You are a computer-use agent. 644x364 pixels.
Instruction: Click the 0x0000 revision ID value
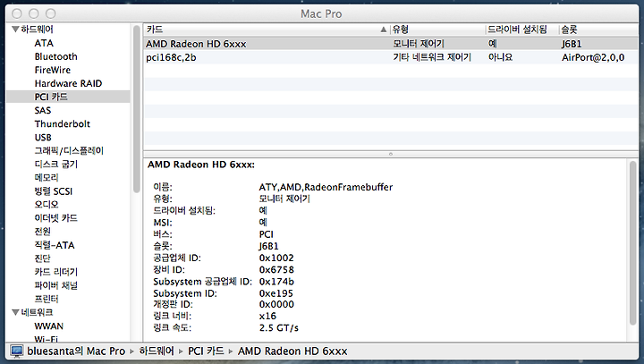click(276, 304)
